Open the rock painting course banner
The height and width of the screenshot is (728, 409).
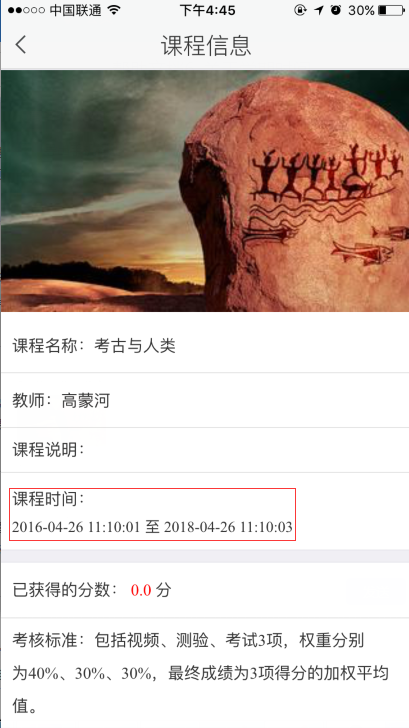tap(205, 191)
